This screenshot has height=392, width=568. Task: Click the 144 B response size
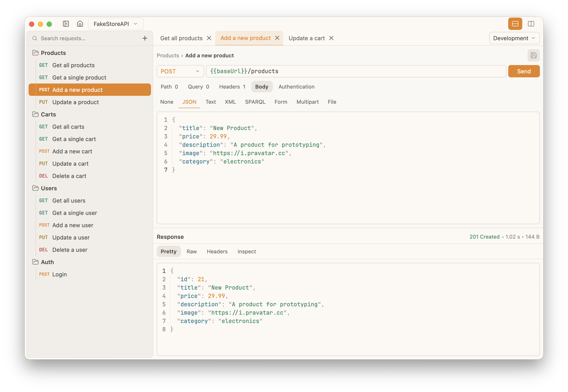point(532,237)
